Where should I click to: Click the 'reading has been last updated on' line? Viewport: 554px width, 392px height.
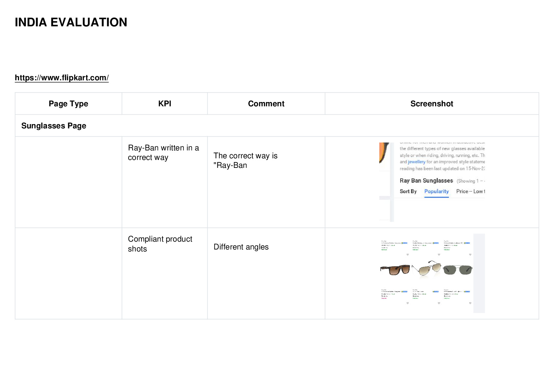tap(442, 169)
